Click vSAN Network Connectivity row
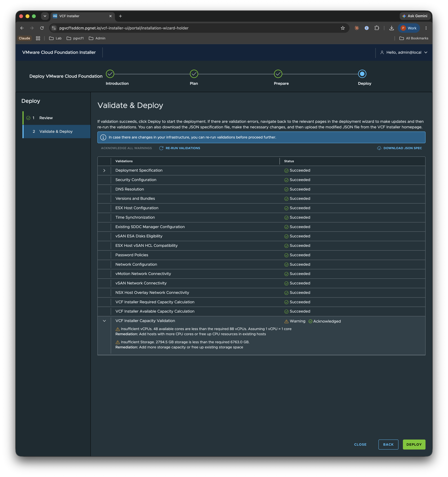The height and width of the screenshot is (477, 448). coord(261,283)
